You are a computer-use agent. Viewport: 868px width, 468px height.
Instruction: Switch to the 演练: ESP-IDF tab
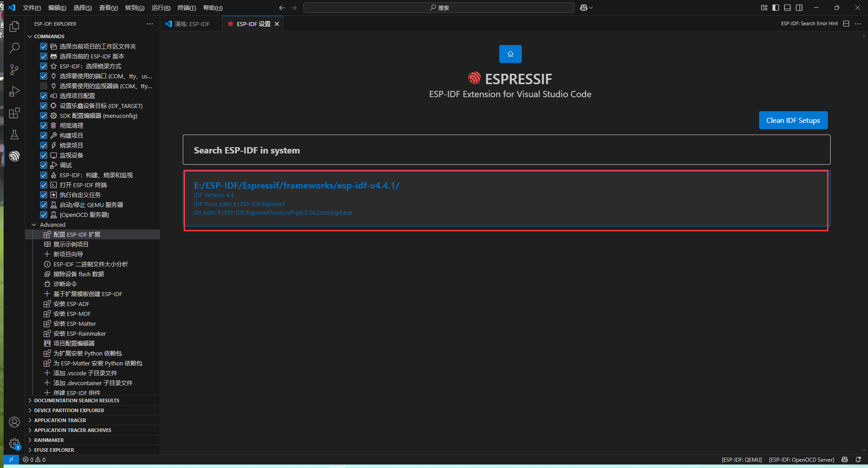click(x=192, y=24)
